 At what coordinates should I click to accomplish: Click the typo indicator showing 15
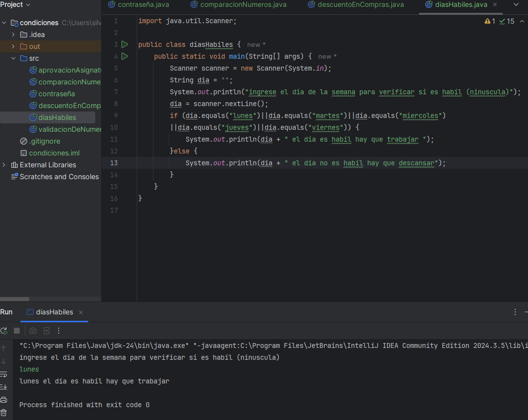pos(507,21)
